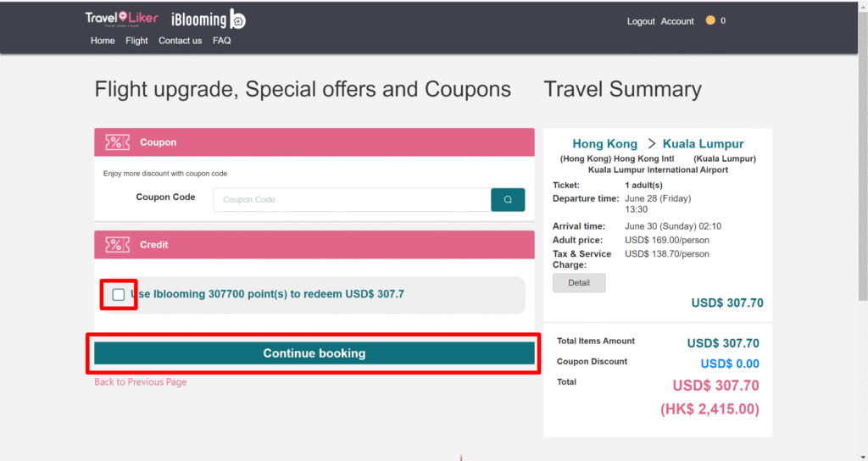
Task: Click the coupon search magnifier button
Action: (x=508, y=200)
